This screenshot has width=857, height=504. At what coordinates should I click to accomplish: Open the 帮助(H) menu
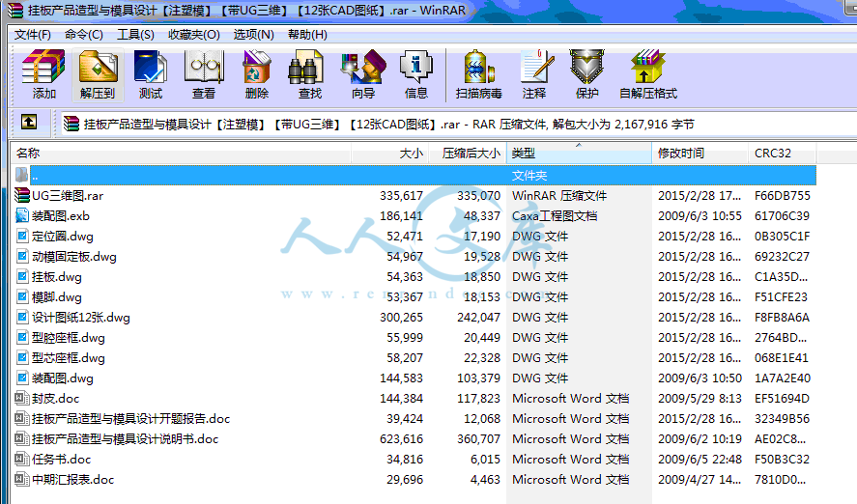(x=307, y=35)
